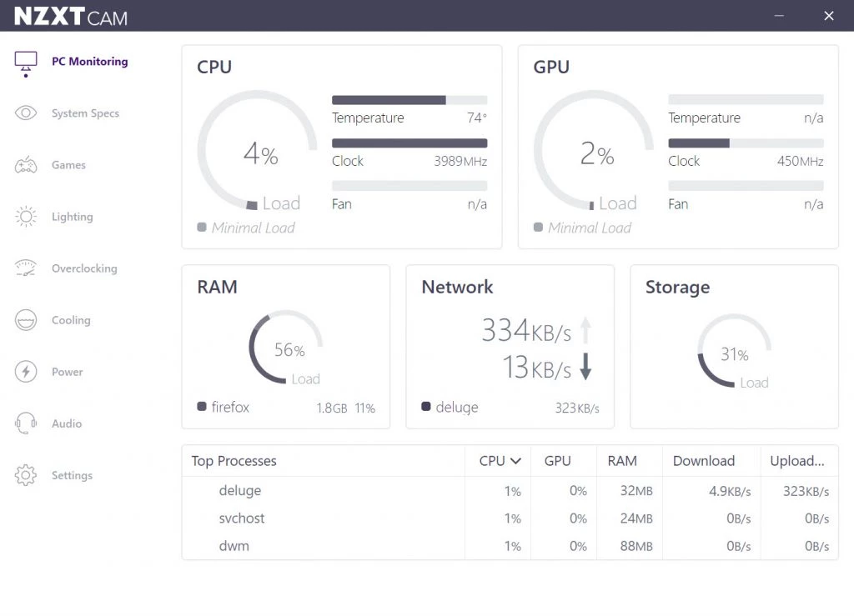Screen dimensions: 854x616
Task: Minimize the NZXT CAM window
Action: (779, 16)
